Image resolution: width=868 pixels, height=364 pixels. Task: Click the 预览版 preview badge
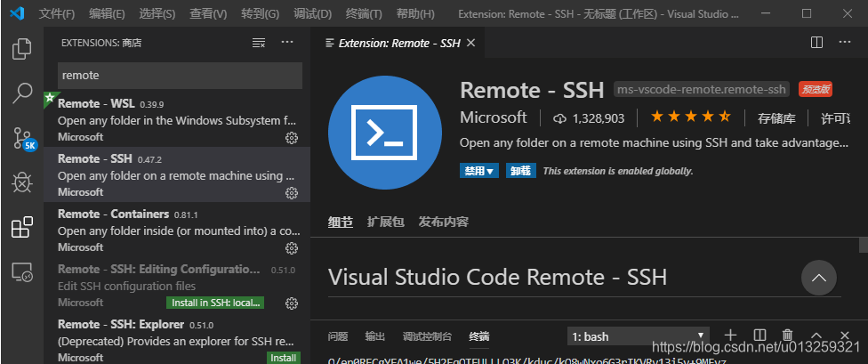pyautogui.click(x=815, y=89)
